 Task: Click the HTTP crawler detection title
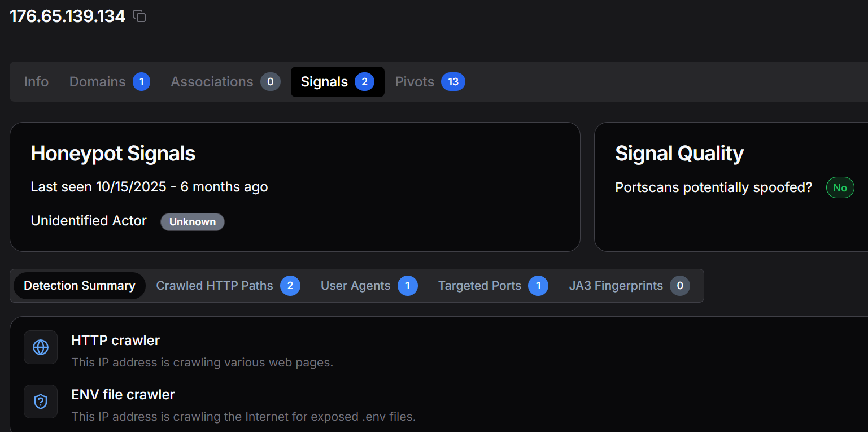116,341
